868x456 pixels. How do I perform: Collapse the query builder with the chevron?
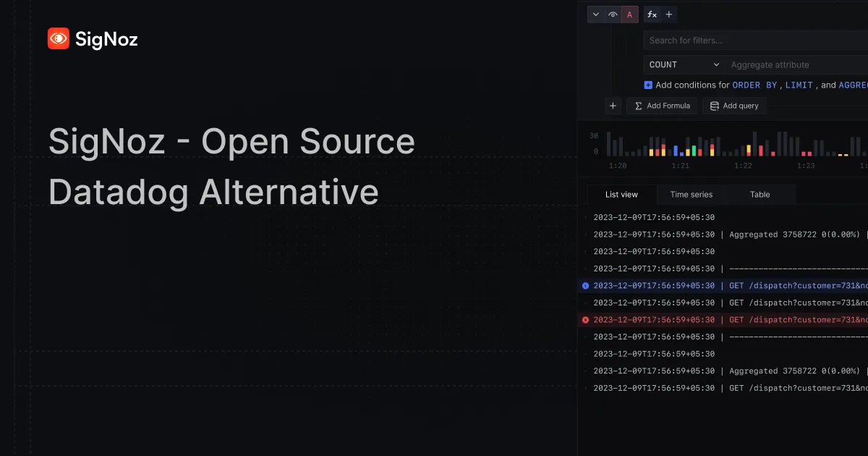pos(596,14)
